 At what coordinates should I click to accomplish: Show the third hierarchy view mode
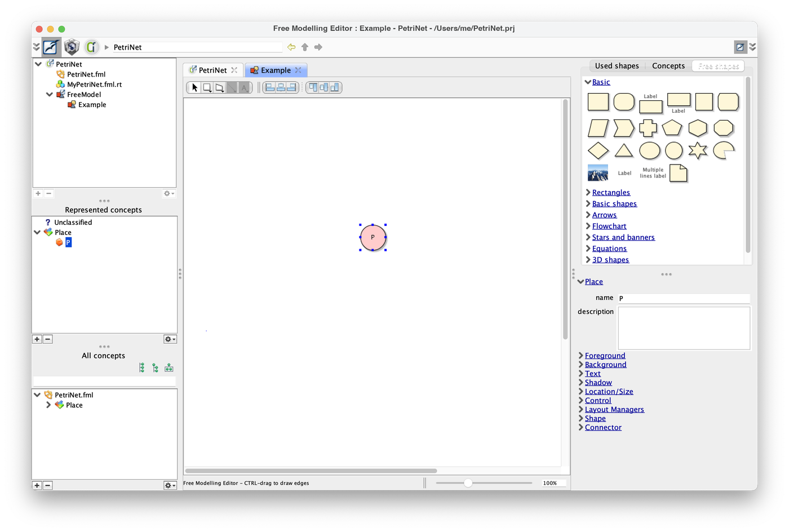[x=169, y=368]
